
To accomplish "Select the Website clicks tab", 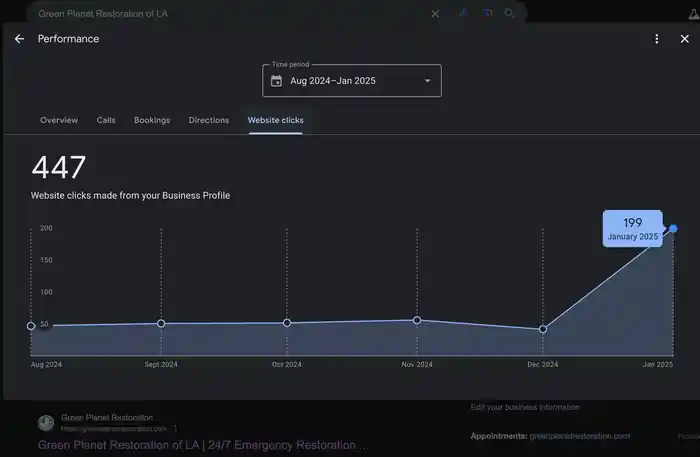I will click(275, 120).
